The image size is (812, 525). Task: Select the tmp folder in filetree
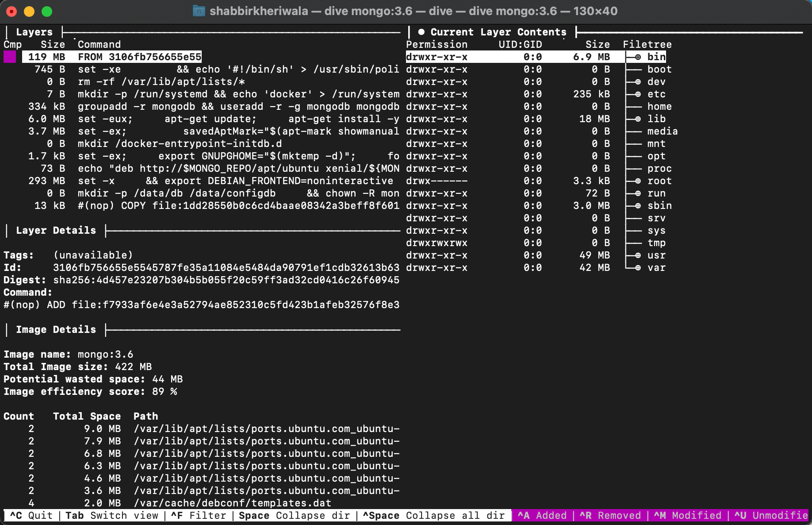click(x=656, y=243)
